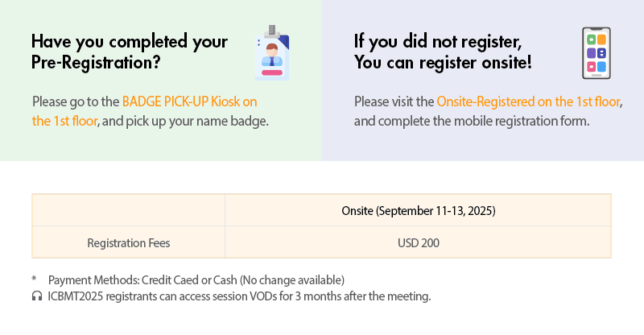
Task: Click the empty top-left table cell
Action: pyautogui.click(x=129, y=210)
